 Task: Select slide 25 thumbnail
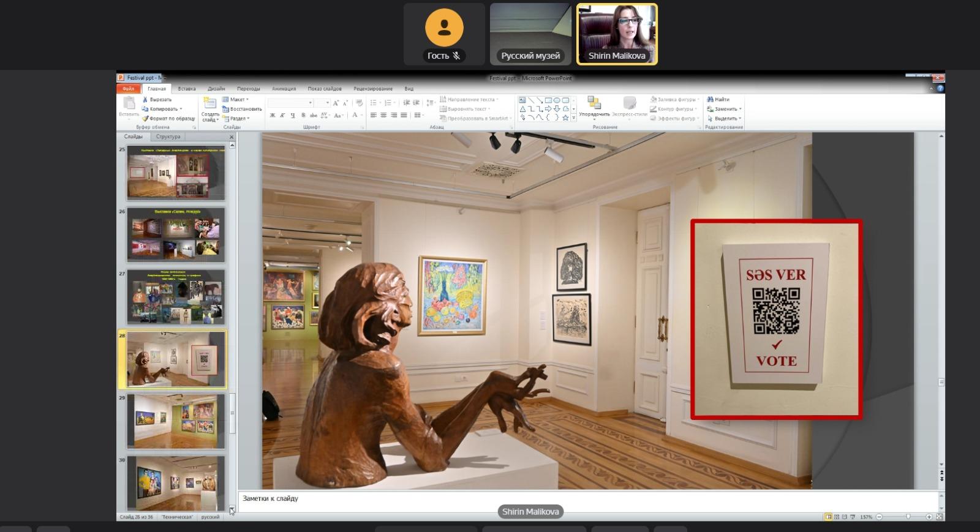pyautogui.click(x=176, y=173)
